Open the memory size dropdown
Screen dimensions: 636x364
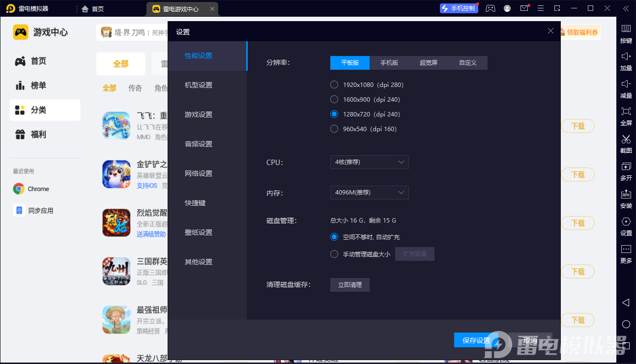coord(369,193)
